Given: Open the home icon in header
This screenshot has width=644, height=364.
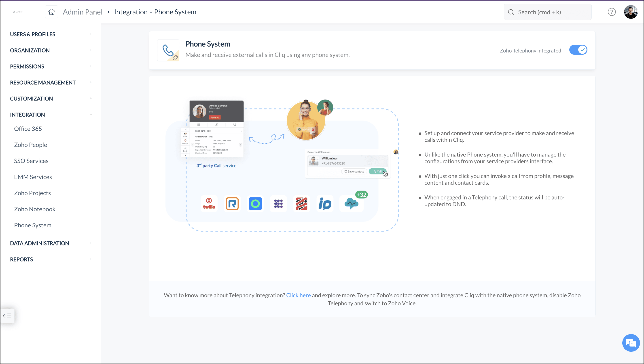Looking at the screenshot, I should (52, 12).
